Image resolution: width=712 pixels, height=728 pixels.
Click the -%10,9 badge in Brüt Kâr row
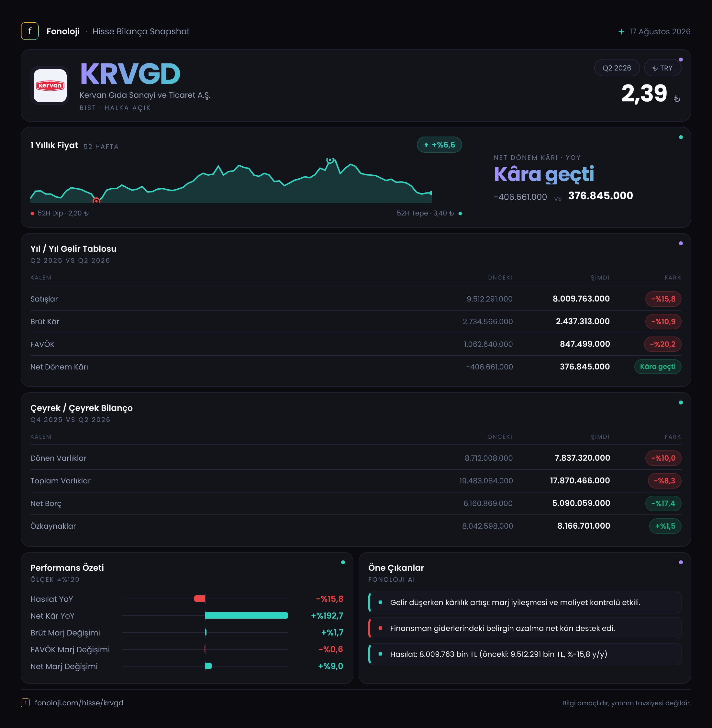[663, 322]
